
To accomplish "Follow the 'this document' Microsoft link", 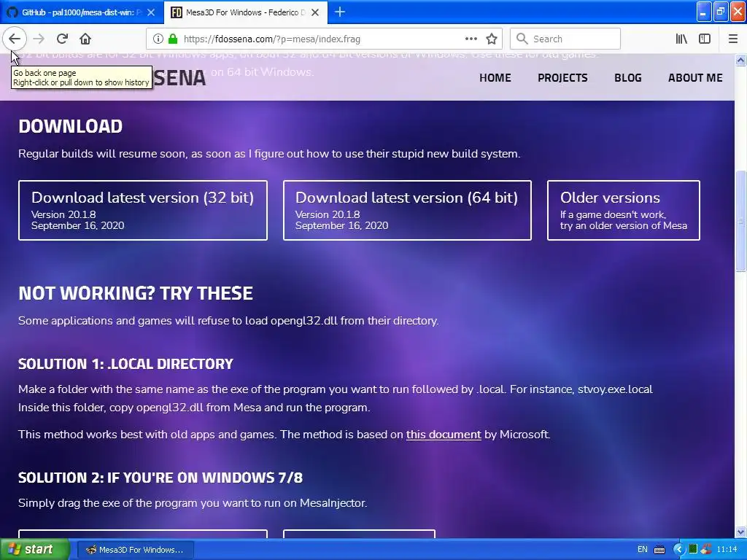I will pyautogui.click(x=444, y=435).
